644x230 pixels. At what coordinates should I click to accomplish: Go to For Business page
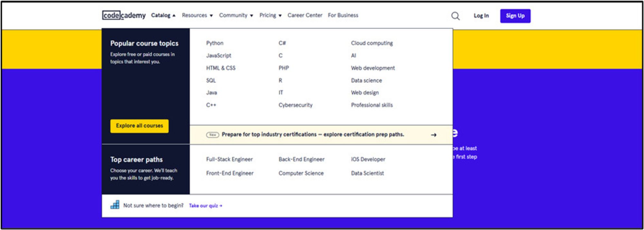[343, 15]
